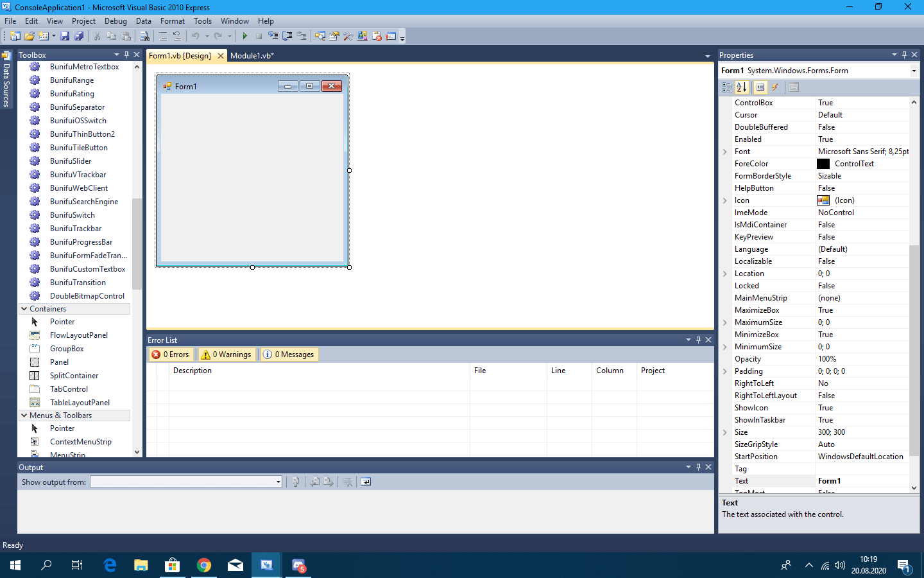This screenshot has height=578, width=924.
Task: Toggle auto-hide pin on the Toolbox panel
Action: (x=126, y=55)
